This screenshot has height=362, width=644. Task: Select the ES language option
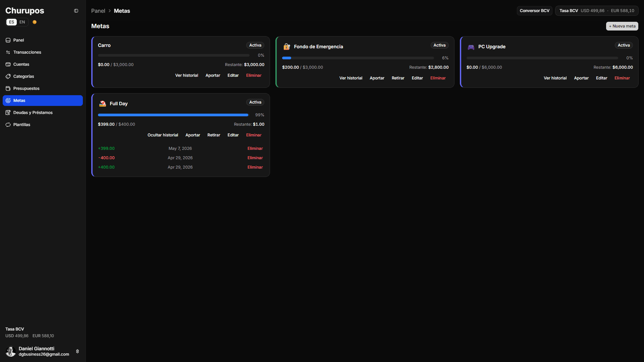12,22
